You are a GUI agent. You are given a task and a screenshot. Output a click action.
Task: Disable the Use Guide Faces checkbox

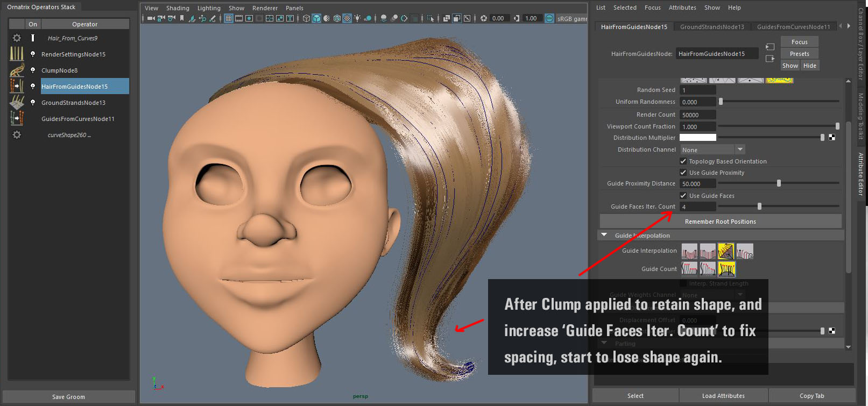pyautogui.click(x=683, y=196)
